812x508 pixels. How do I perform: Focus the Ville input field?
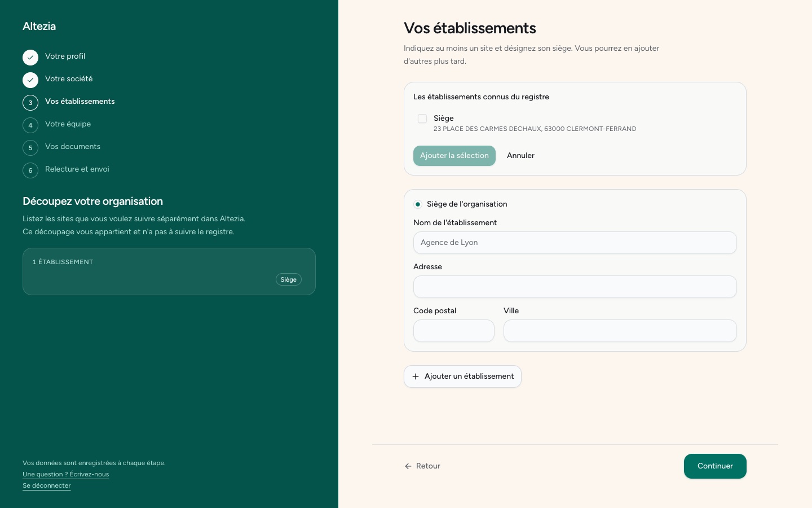(620, 331)
